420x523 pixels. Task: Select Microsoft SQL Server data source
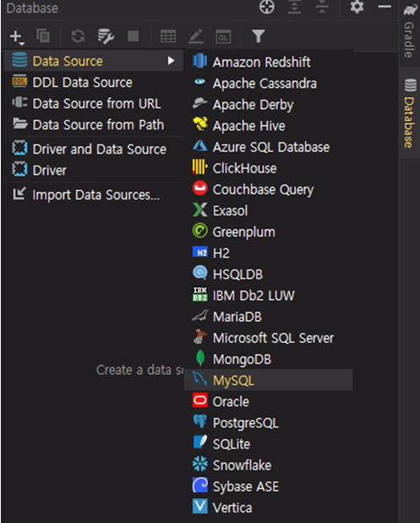pyautogui.click(x=269, y=338)
